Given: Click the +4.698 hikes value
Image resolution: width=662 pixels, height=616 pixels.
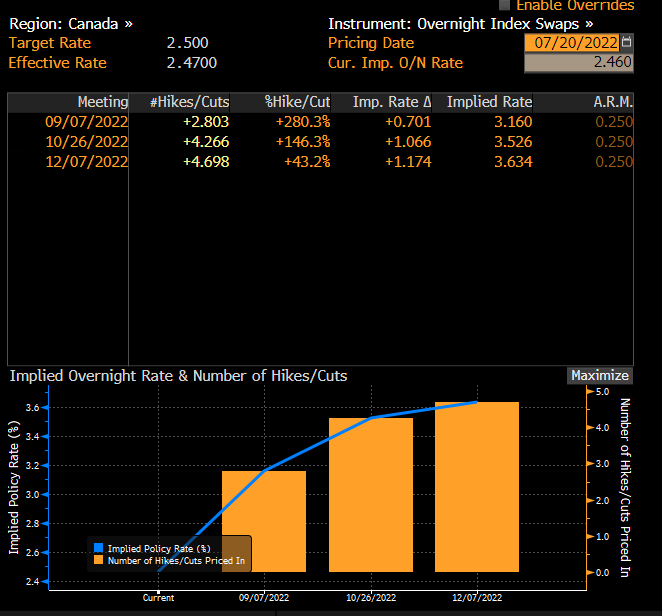Looking at the screenshot, I should (x=206, y=162).
